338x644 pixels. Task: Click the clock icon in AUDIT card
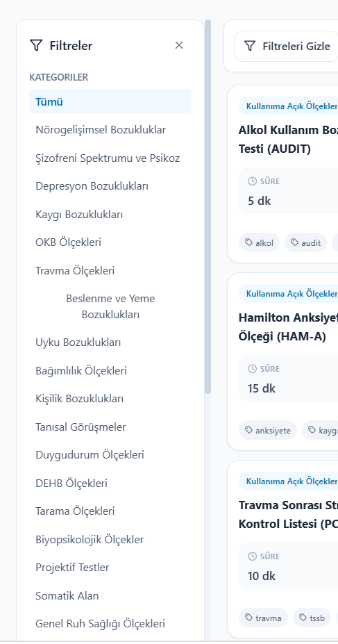click(x=252, y=181)
